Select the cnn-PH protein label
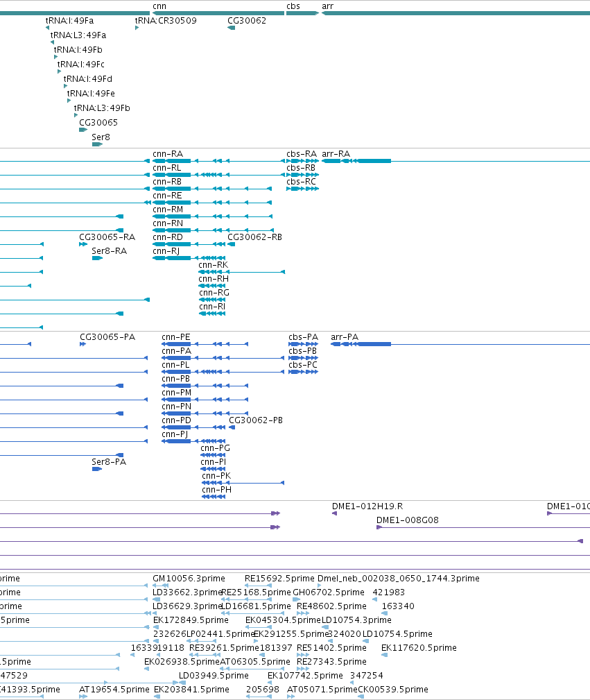590x700 pixels. point(217,489)
